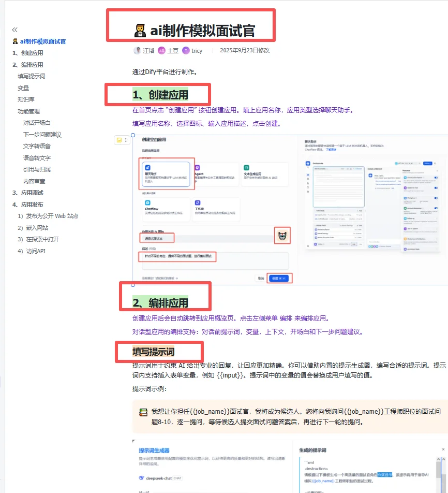Jump to outline item '2、编排应用'

[27, 65]
